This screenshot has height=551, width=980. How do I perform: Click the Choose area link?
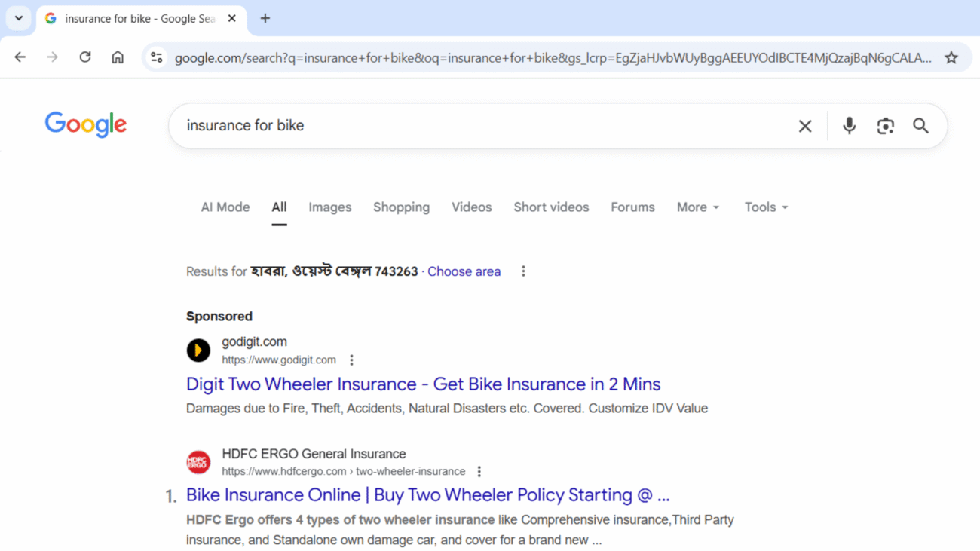pyautogui.click(x=464, y=271)
